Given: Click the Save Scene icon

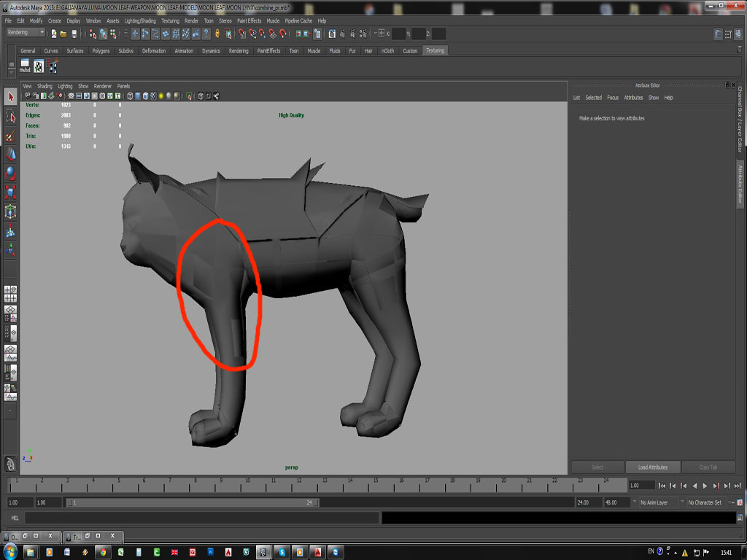Looking at the screenshot, I should click(74, 34).
